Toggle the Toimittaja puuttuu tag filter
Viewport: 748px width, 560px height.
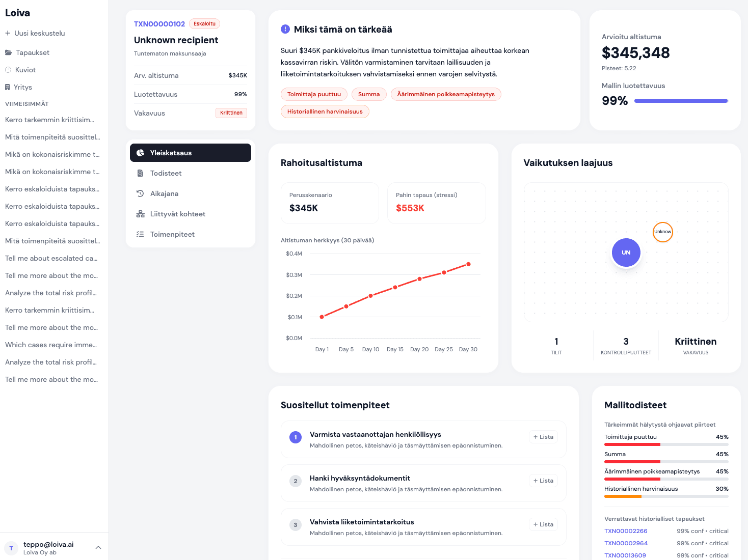314,94
